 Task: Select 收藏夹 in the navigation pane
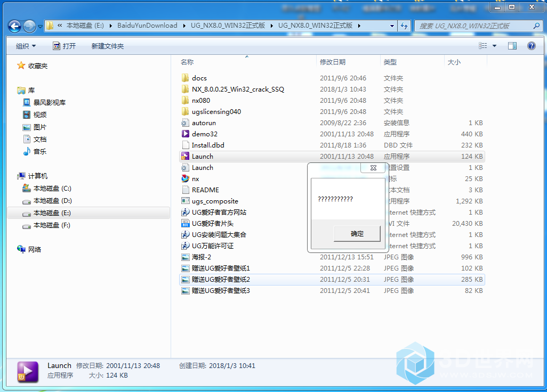[33, 66]
